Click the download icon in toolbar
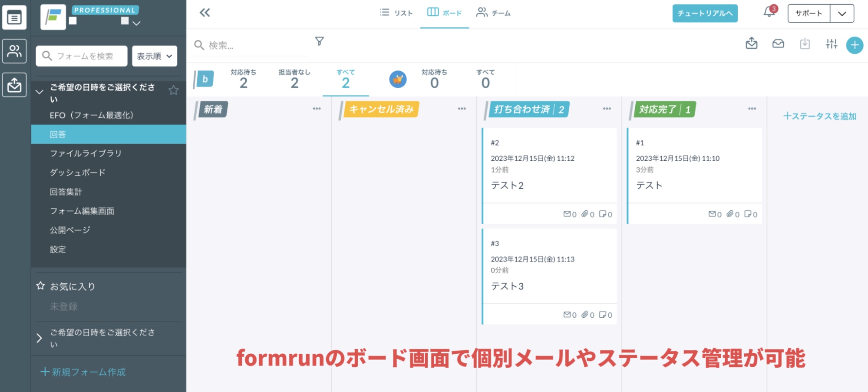The image size is (868, 392). (805, 43)
